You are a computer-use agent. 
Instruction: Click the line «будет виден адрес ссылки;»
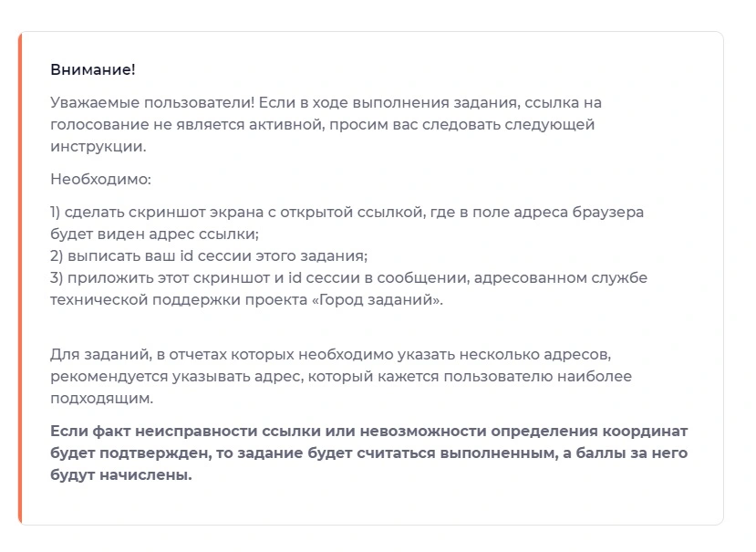[154, 234]
